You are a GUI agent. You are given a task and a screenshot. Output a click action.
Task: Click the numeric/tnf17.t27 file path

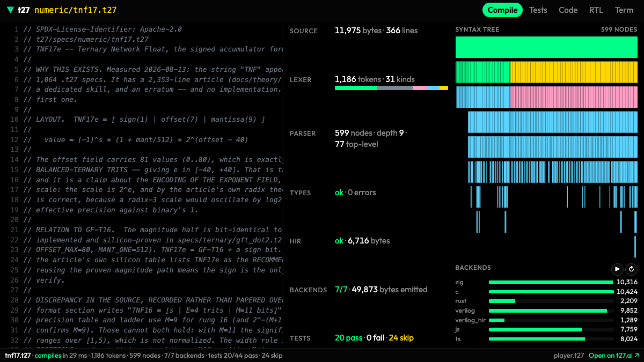(76, 10)
